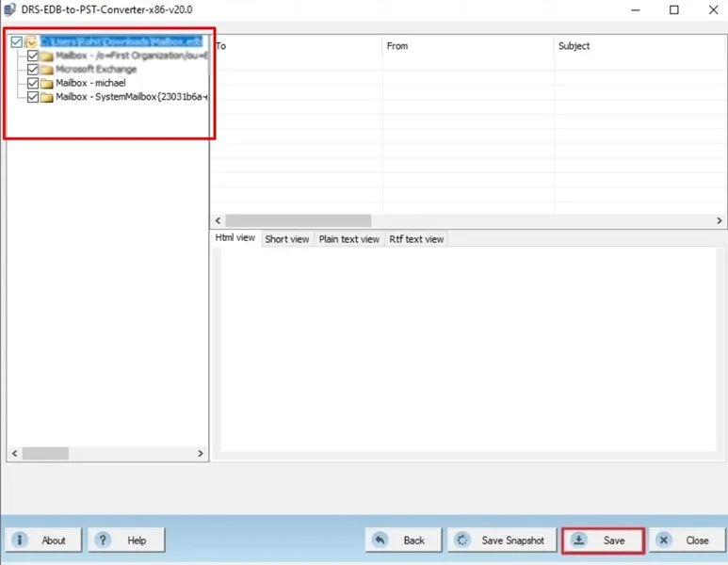The image size is (728, 565).
Task: Select the Mailbox - michael tree item
Action: [90, 83]
